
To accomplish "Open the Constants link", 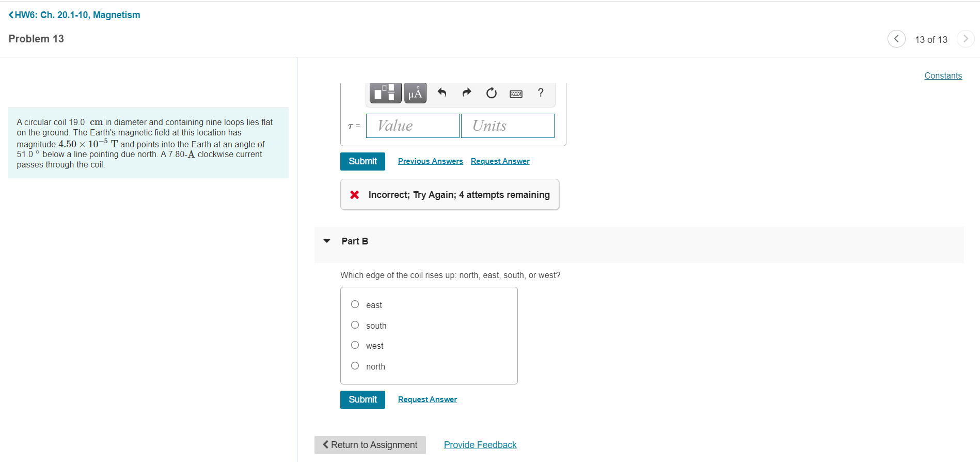I will coord(943,75).
